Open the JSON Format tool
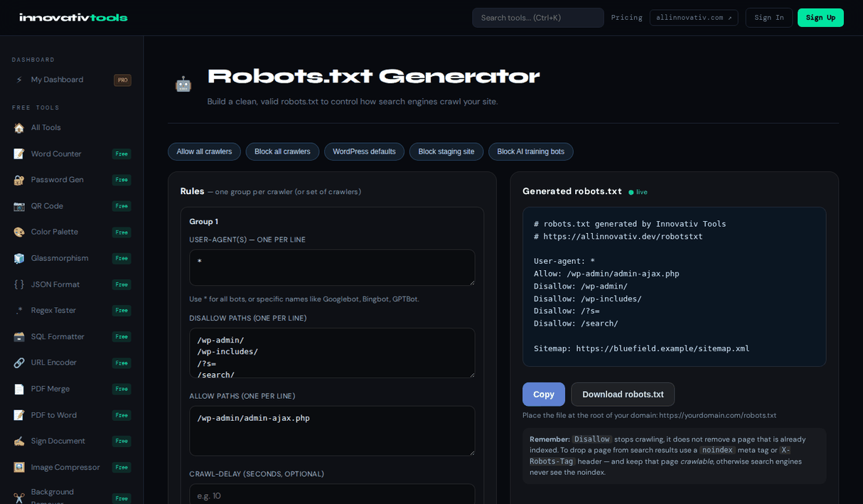Screen dimensions: 863x504 pos(72,284)
